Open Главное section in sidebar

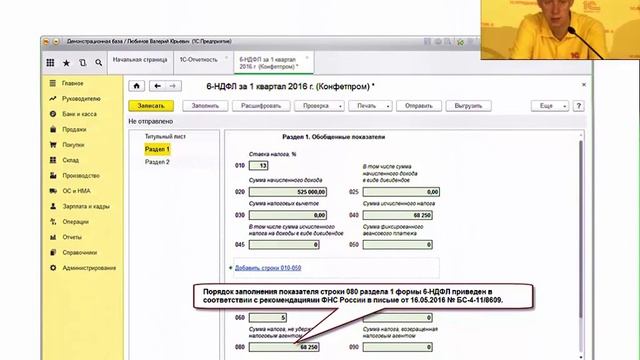tap(72, 83)
